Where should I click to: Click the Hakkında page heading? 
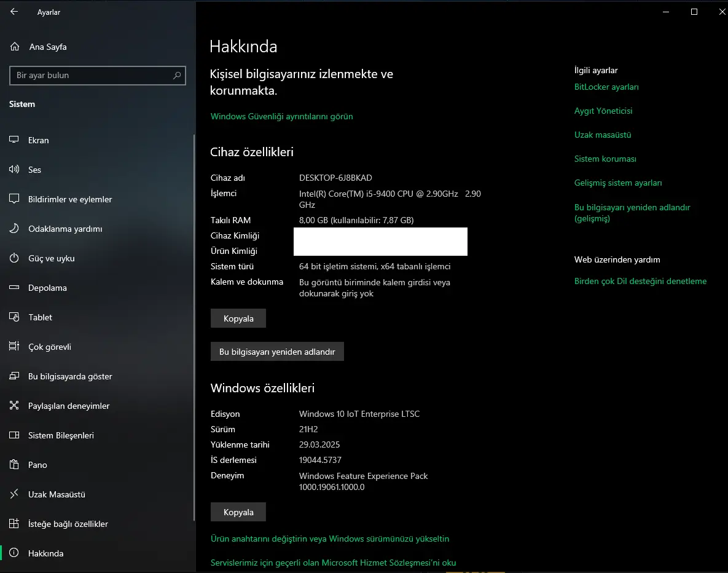(x=243, y=47)
